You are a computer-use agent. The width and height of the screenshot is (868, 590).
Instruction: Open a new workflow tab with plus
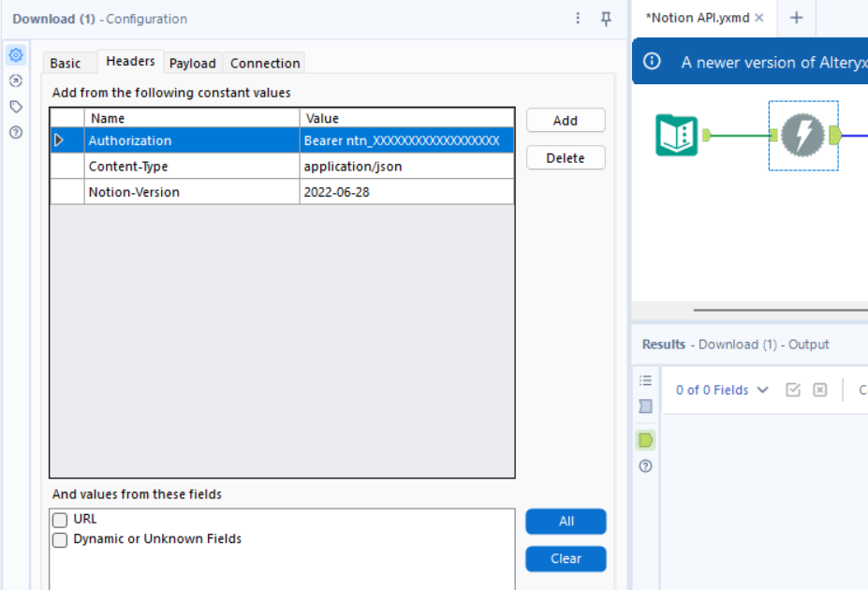click(796, 18)
